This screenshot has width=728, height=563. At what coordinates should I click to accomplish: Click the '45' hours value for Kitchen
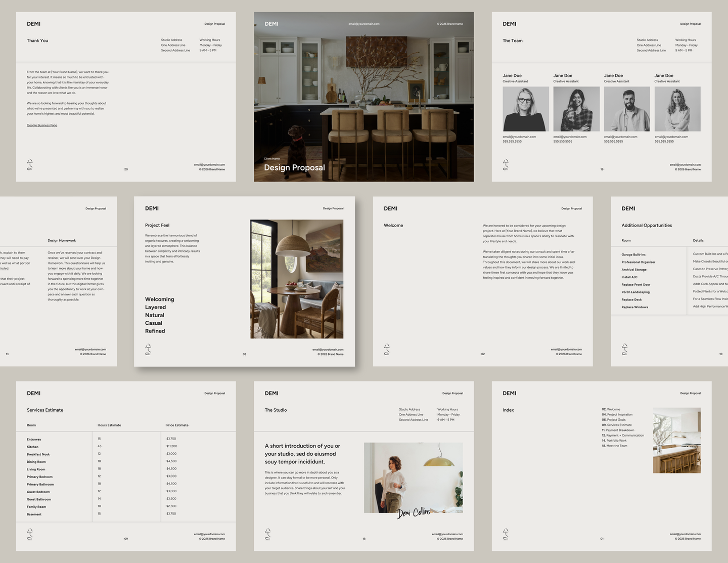click(x=100, y=446)
